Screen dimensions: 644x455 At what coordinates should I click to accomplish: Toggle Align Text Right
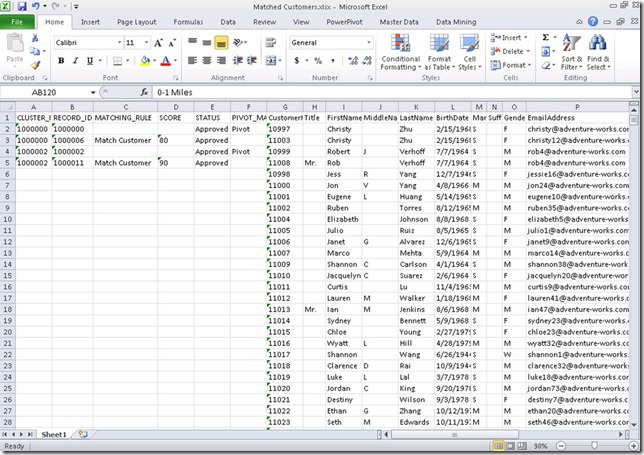(x=221, y=61)
